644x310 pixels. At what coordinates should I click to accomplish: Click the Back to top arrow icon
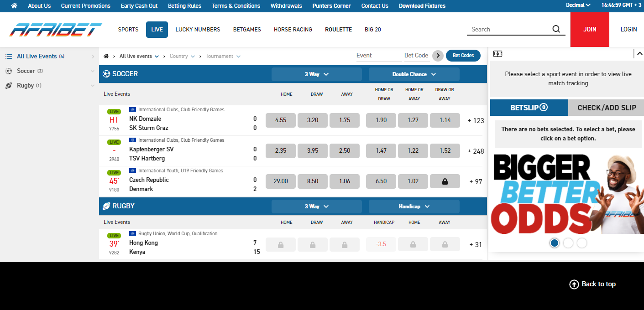pos(574,284)
